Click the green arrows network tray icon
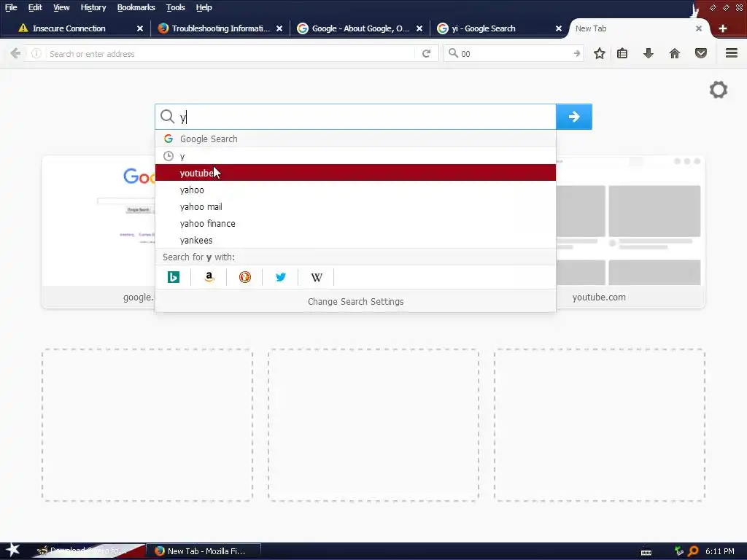The height and width of the screenshot is (560, 747). [x=679, y=551]
